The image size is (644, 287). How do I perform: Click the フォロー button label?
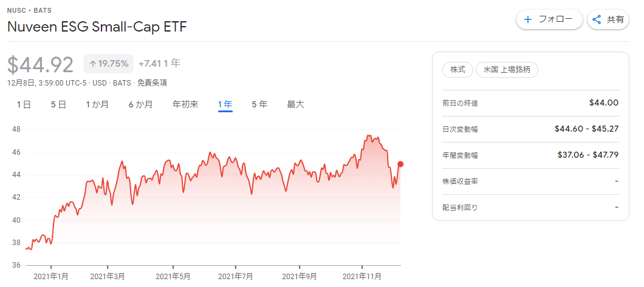point(555,19)
